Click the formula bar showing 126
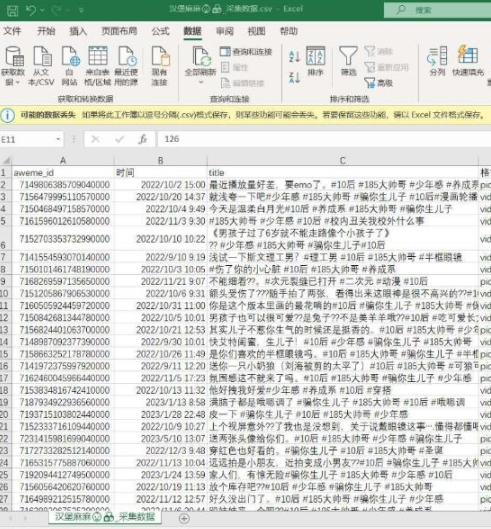491x529 pixels. [324, 139]
